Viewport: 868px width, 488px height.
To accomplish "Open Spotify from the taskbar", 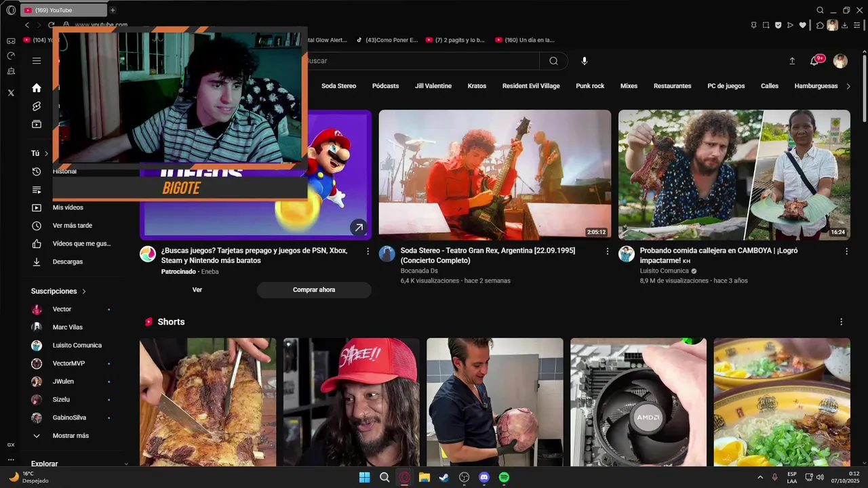I will click(x=504, y=477).
